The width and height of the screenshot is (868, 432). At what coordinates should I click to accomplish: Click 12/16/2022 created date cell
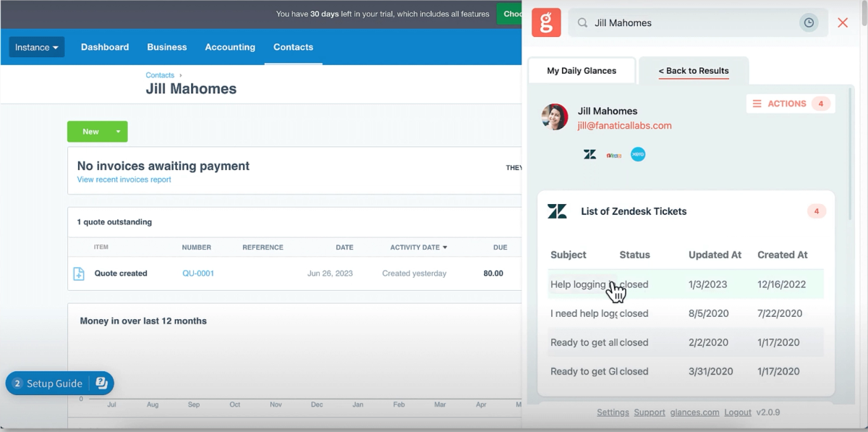click(x=781, y=284)
